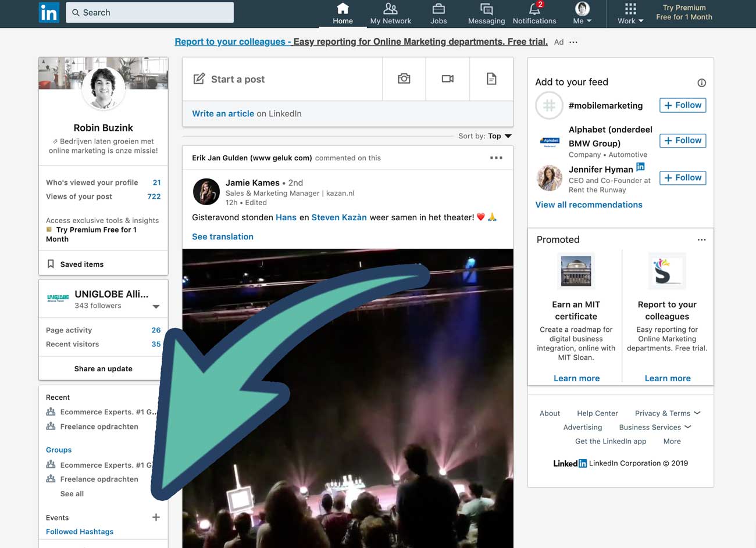Add a video with the video camera icon
756x548 pixels.
click(448, 79)
